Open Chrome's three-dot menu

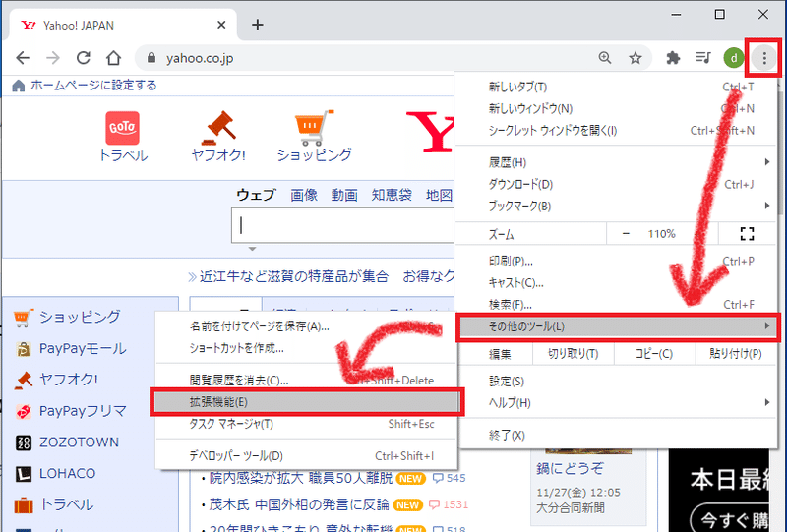click(764, 58)
